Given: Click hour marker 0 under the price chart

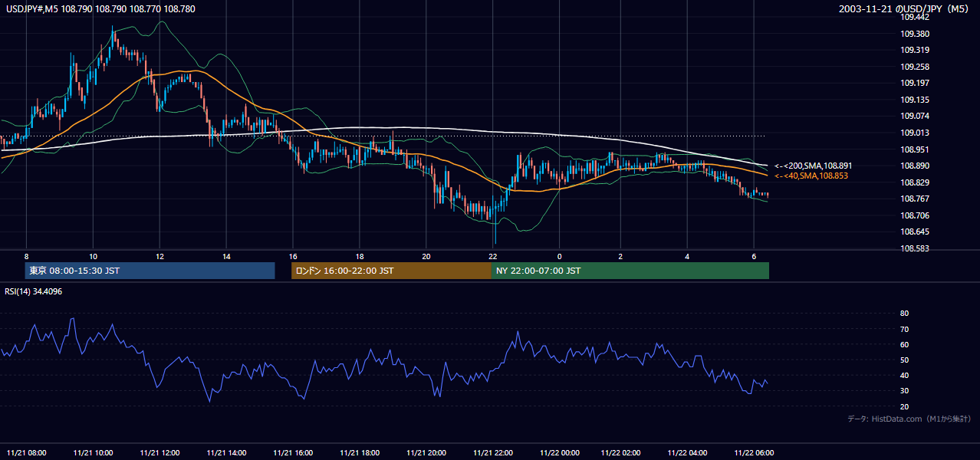Looking at the screenshot, I should tap(560, 256).
